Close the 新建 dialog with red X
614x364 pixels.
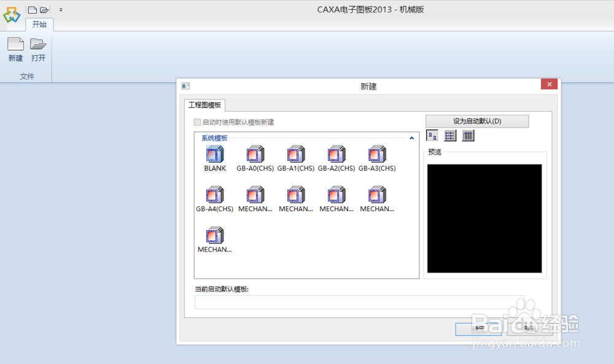coord(549,84)
